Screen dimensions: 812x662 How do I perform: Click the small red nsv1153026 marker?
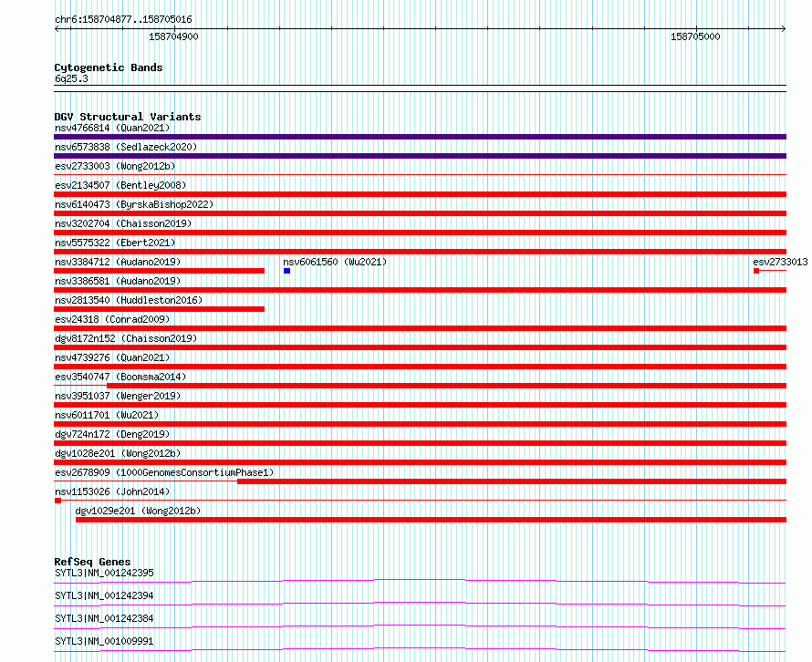click(57, 501)
